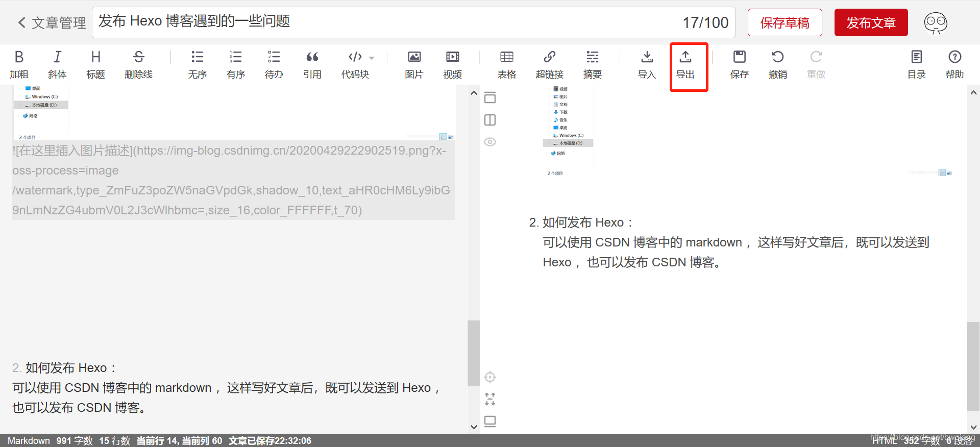The image size is (980, 447).
Task: Apply italic with the 斜体 tool
Action: pos(57,64)
